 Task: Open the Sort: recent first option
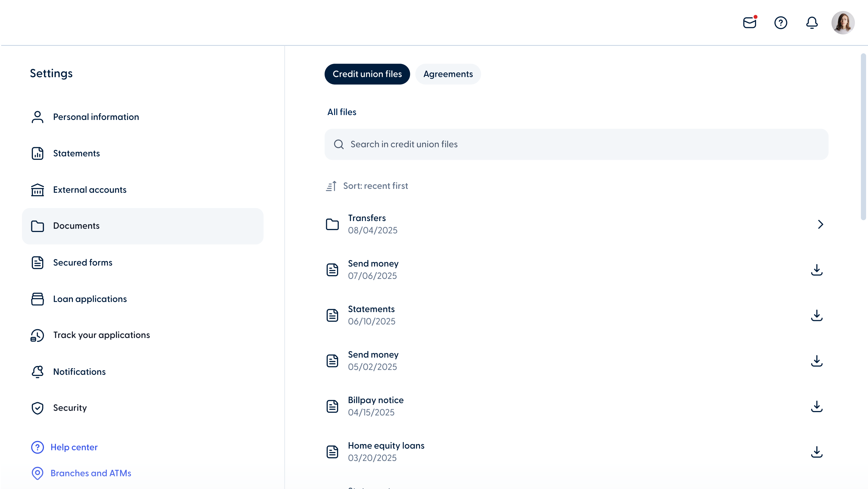367,186
